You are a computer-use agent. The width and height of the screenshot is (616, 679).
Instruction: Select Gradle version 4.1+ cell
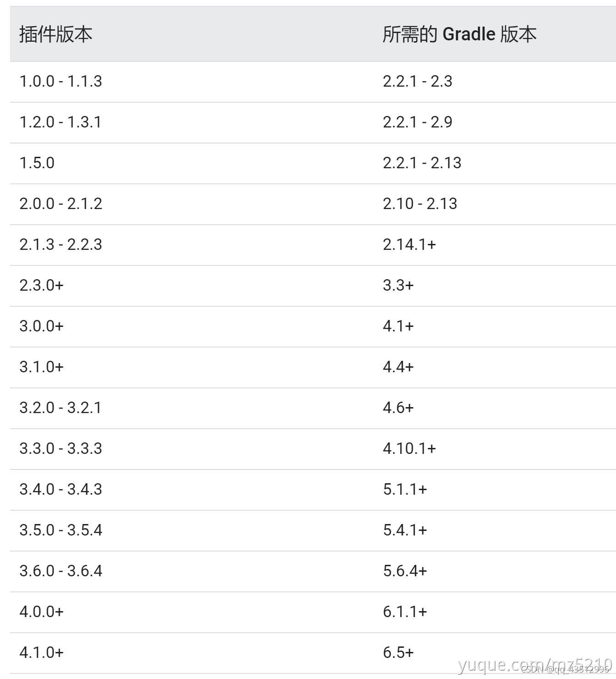[398, 326]
